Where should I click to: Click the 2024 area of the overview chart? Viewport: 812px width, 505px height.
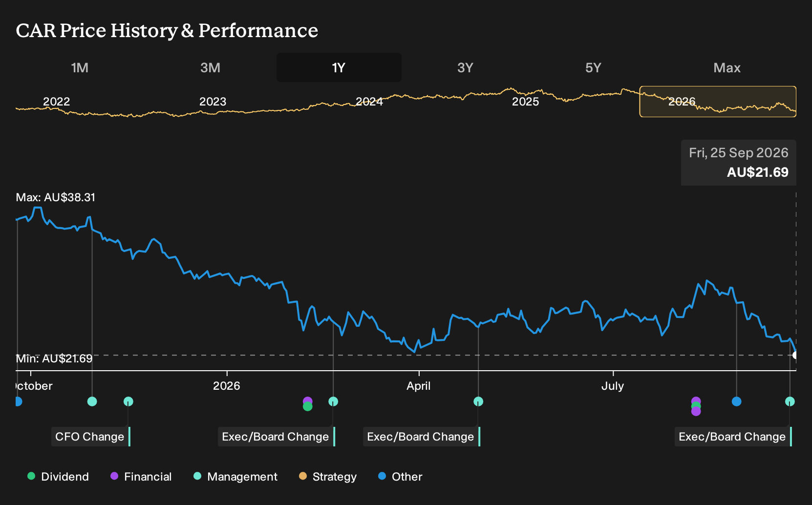[369, 102]
